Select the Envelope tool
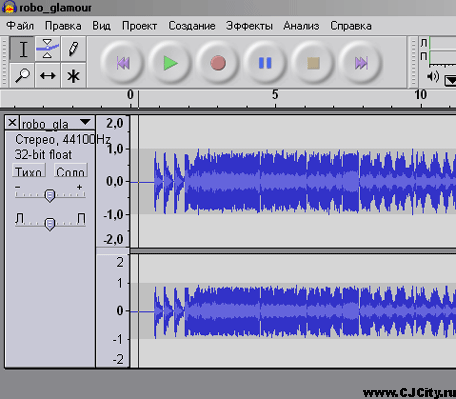The width and height of the screenshot is (456, 399). (x=48, y=49)
